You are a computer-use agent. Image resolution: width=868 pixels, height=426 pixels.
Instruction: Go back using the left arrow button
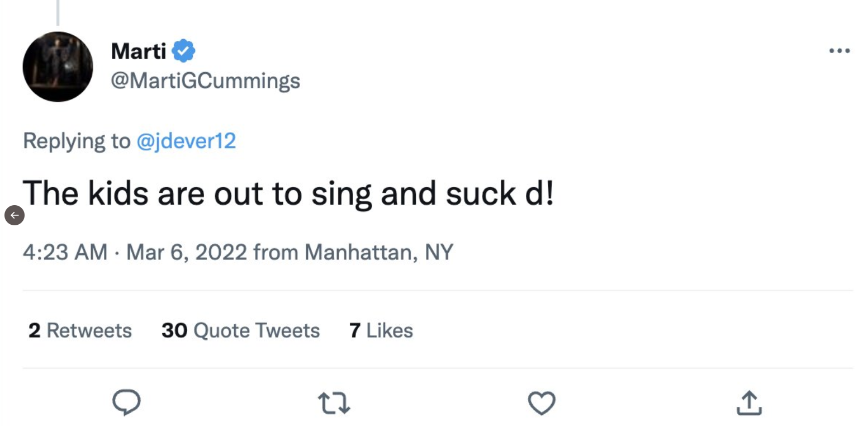pos(15,215)
